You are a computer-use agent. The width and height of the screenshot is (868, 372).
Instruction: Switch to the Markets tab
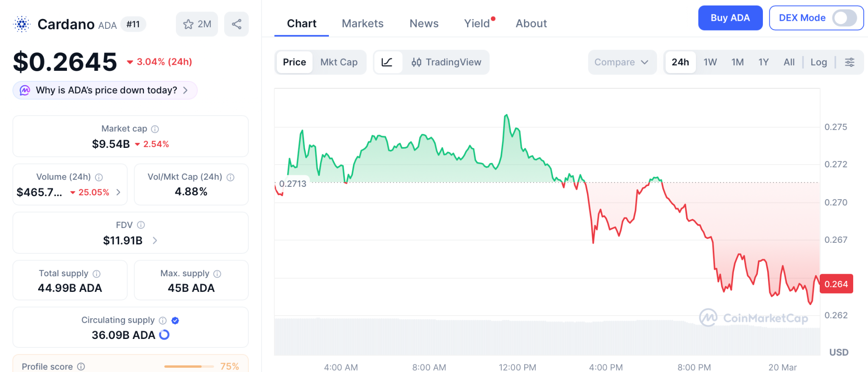[362, 23]
